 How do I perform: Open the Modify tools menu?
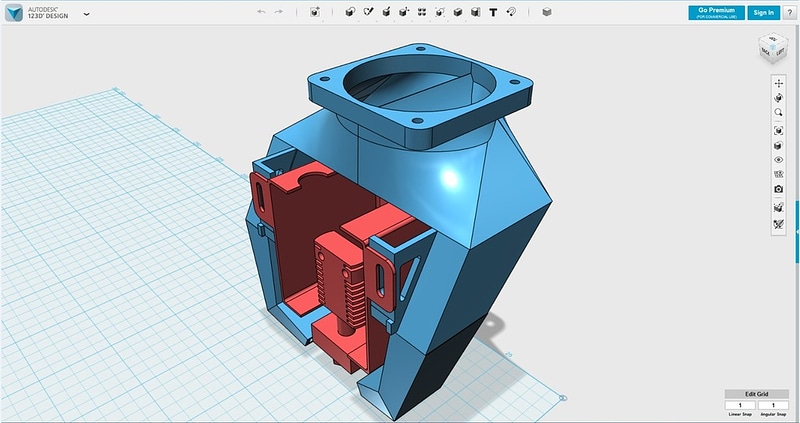tap(404, 12)
